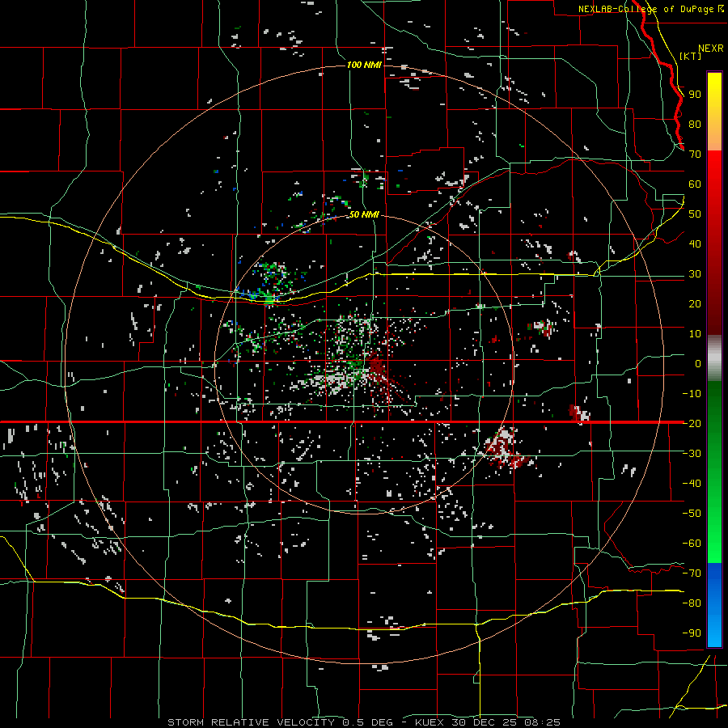
Task: Click the -60 value on the velocity scale
Action: coord(692,544)
